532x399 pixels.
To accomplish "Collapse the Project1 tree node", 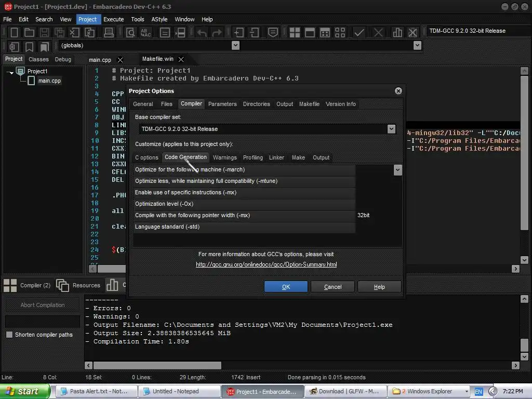I will 10,72.
